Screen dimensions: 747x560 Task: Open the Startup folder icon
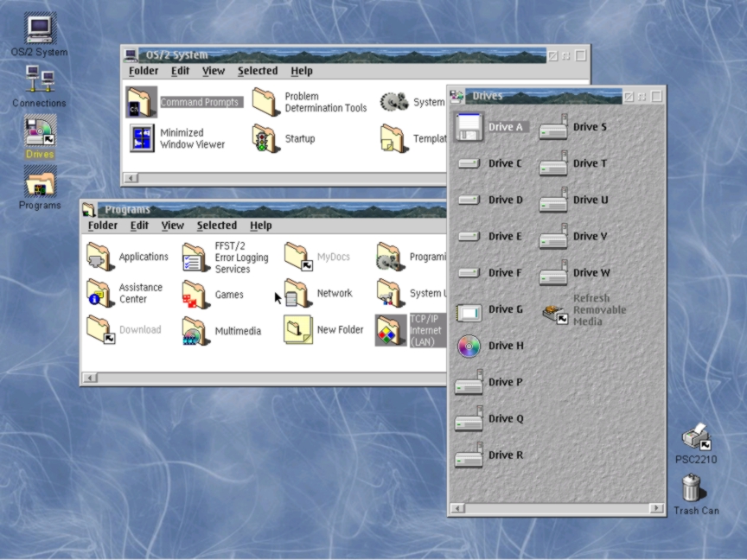[x=265, y=138]
